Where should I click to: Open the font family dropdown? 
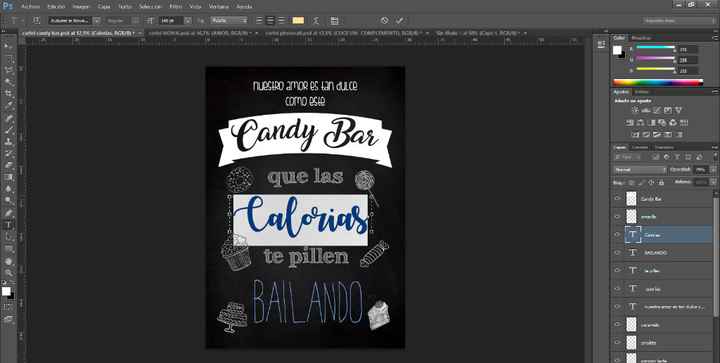96,21
